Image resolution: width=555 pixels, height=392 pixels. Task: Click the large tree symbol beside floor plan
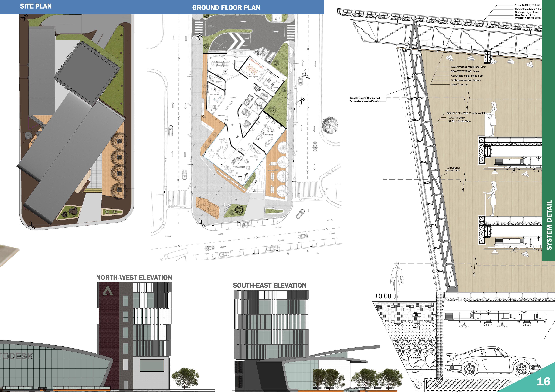pos(329,125)
